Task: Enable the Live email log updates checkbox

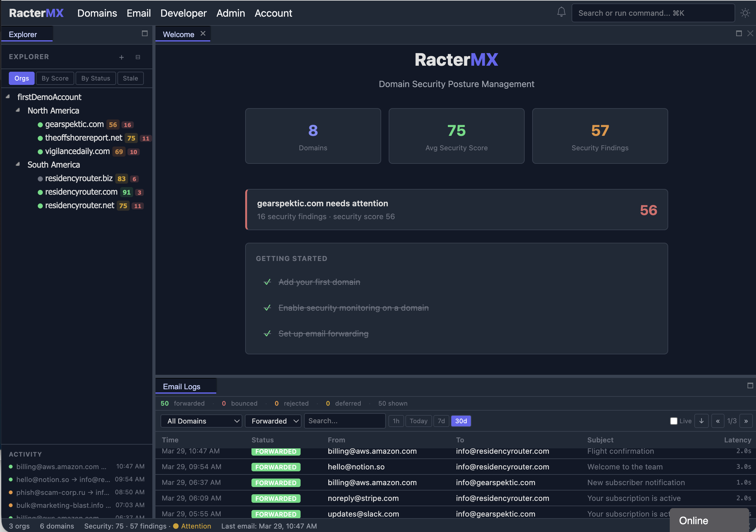Action: coord(674,421)
